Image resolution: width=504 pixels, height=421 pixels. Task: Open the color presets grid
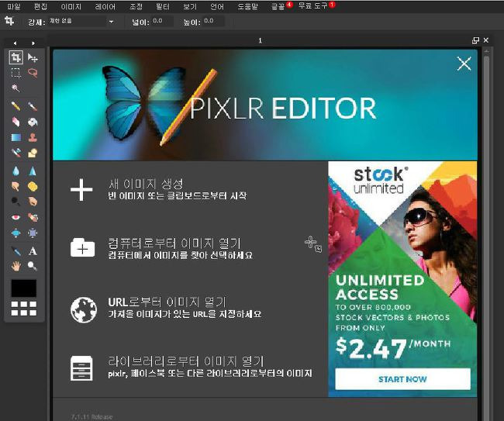pyautogui.click(x=24, y=309)
